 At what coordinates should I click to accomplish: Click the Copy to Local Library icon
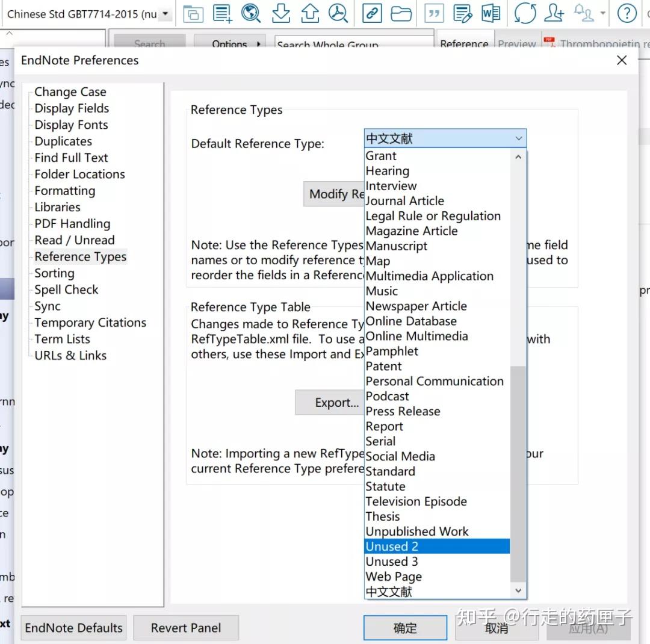coord(193,14)
